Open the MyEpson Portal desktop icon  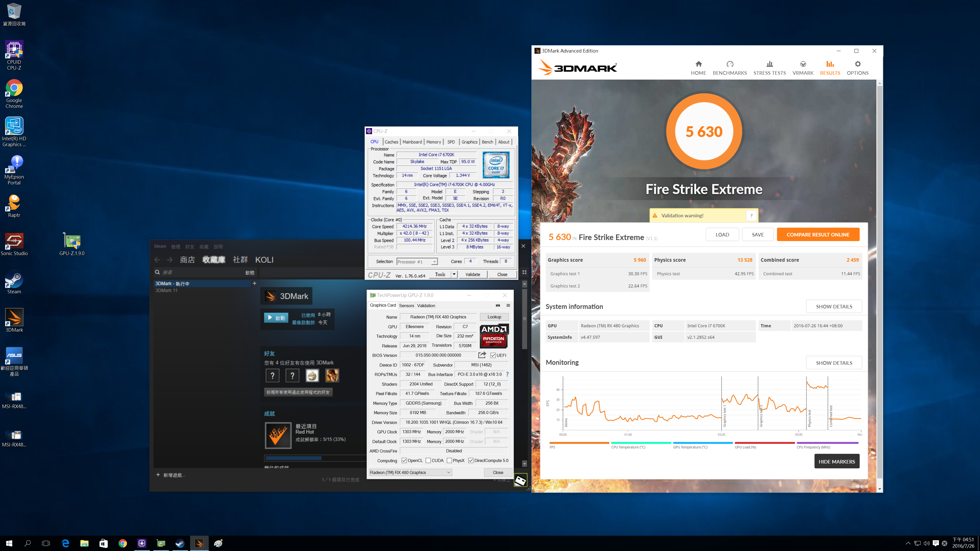point(14,170)
